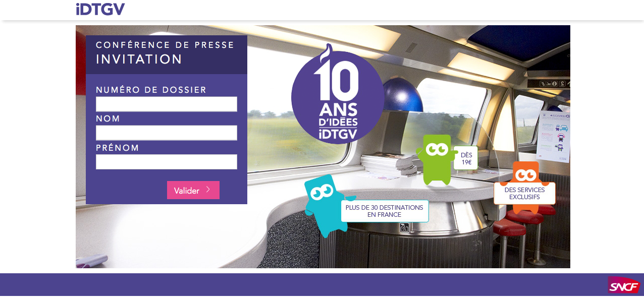Viewport: 644px width, 300px height.
Task: Focus the Nom input field
Action: pyautogui.click(x=167, y=133)
